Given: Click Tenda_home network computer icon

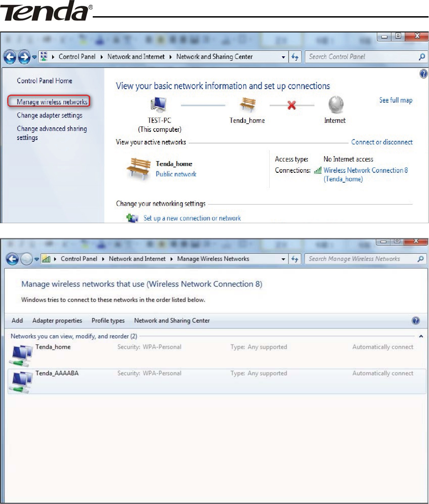Looking at the screenshot, I should (22, 356).
